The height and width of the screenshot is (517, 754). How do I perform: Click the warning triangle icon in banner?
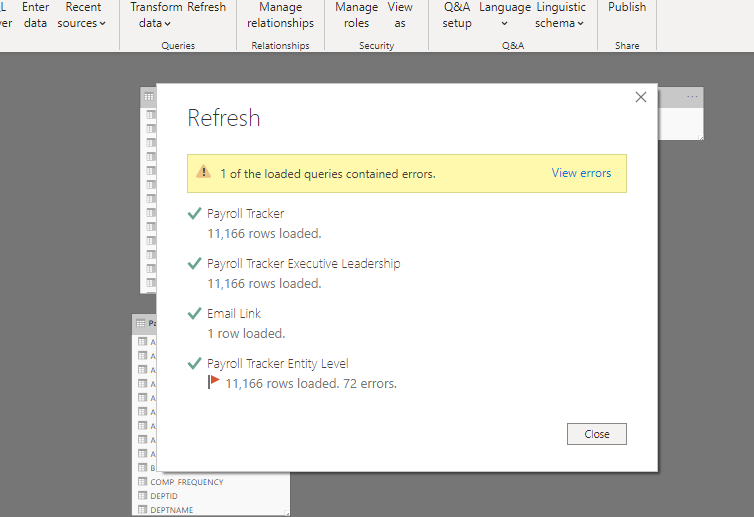(x=203, y=171)
